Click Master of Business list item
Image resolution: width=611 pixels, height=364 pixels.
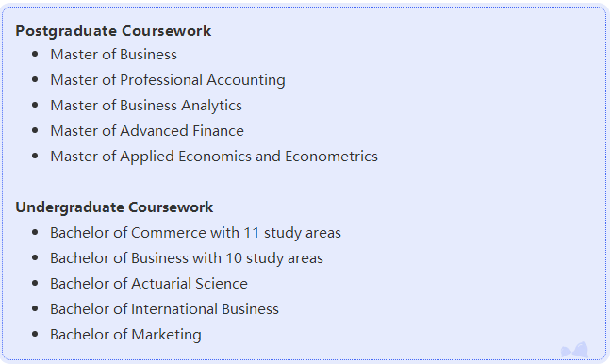tap(113, 55)
